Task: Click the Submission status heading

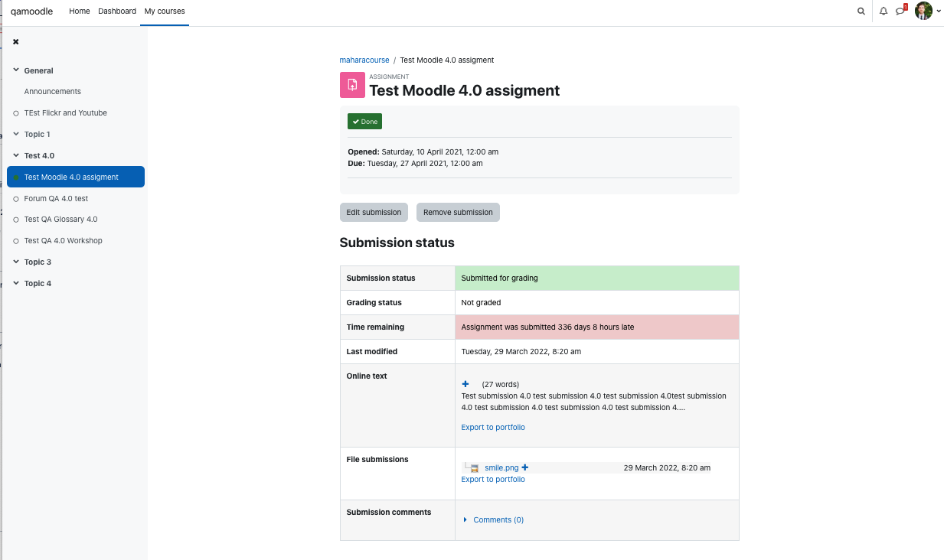Action: click(397, 243)
